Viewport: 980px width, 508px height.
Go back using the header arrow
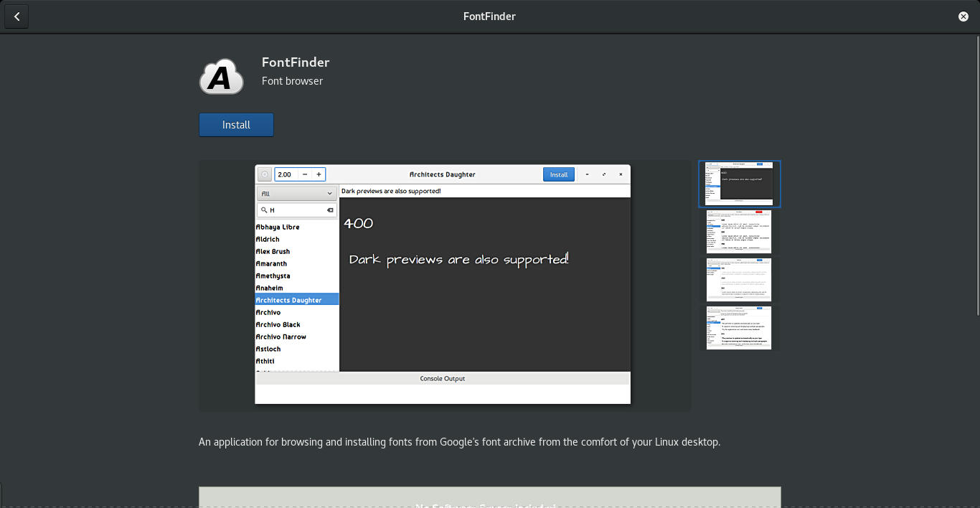[x=17, y=17]
